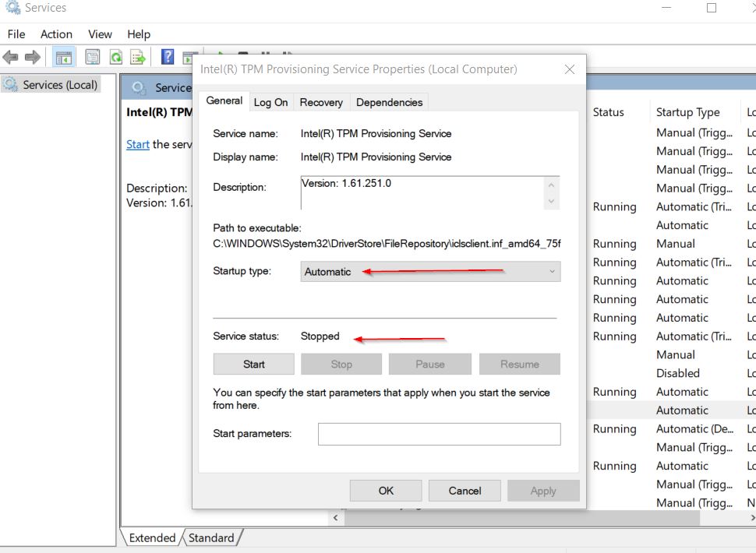Select the gear icon in the Services pane header
This screenshot has width=756, height=553.
coord(139,88)
